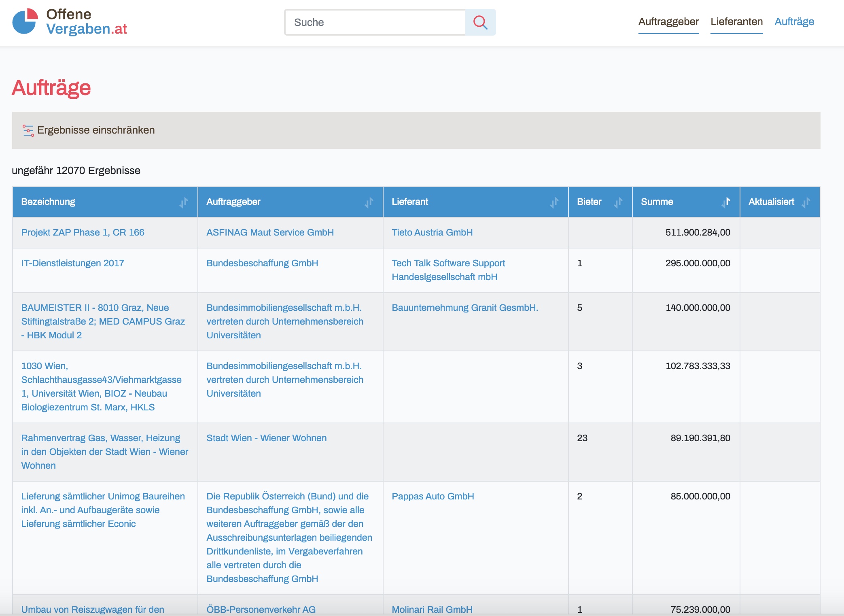Viewport: 844px width, 616px height.
Task: Open Pappas Auto GmbH supplier link
Action: click(x=433, y=496)
